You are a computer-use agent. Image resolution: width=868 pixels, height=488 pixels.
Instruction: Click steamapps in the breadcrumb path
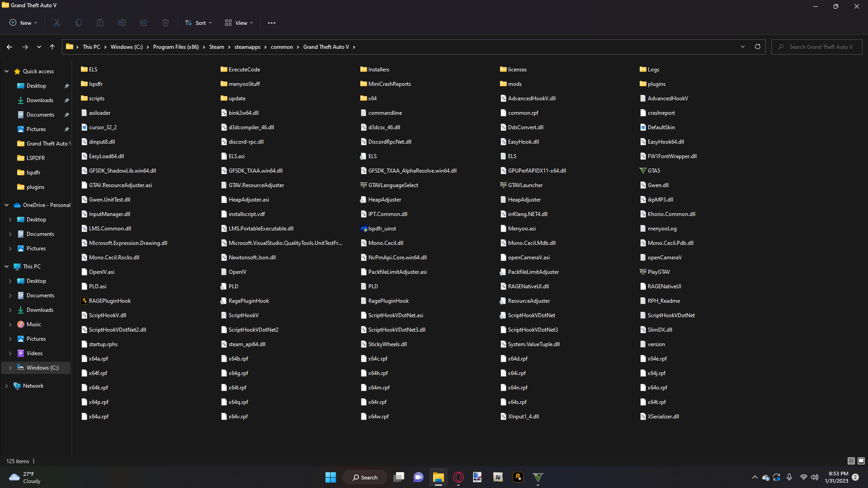(x=247, y=47)
